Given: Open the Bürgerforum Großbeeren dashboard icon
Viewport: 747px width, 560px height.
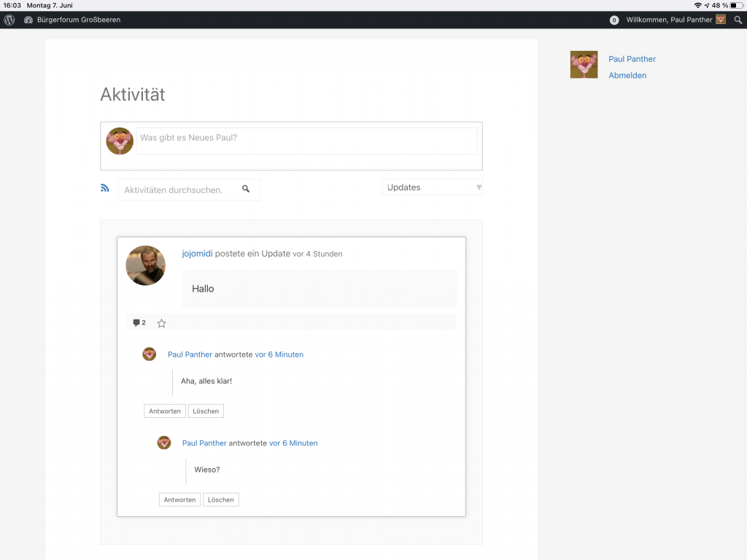Looking at the screenshot, I should [x=28, y=20].
